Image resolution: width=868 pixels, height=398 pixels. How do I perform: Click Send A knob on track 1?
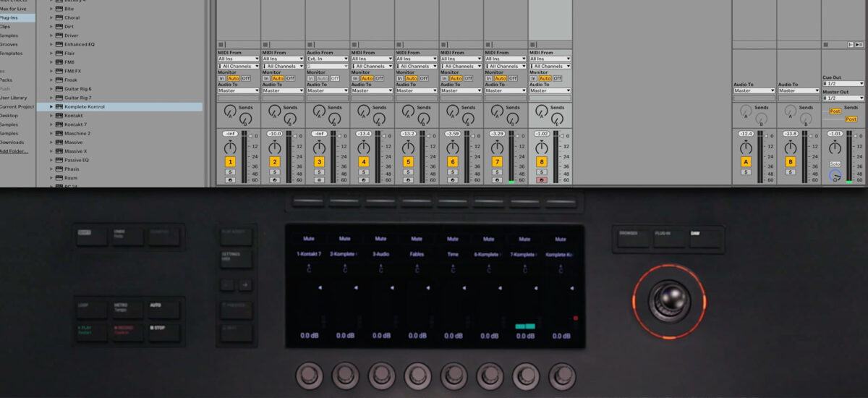pos(229,110)
